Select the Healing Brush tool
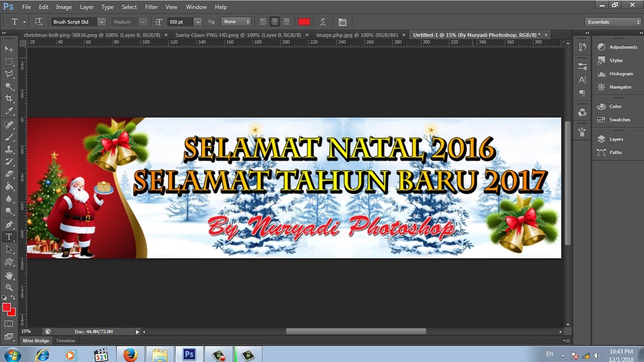This screenshot has width=644, height=362. (x=9, y=125)
